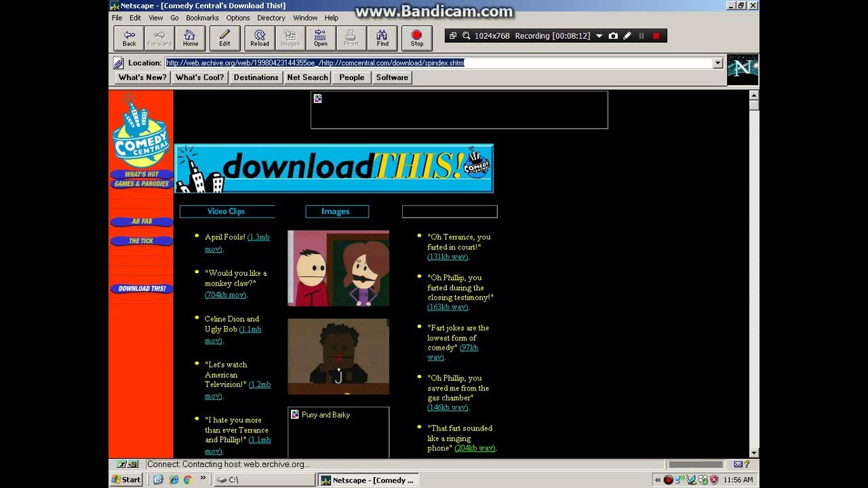Open the Options menu
The image size is (868, 488).
pyautogui.click(x=238, y=18)
